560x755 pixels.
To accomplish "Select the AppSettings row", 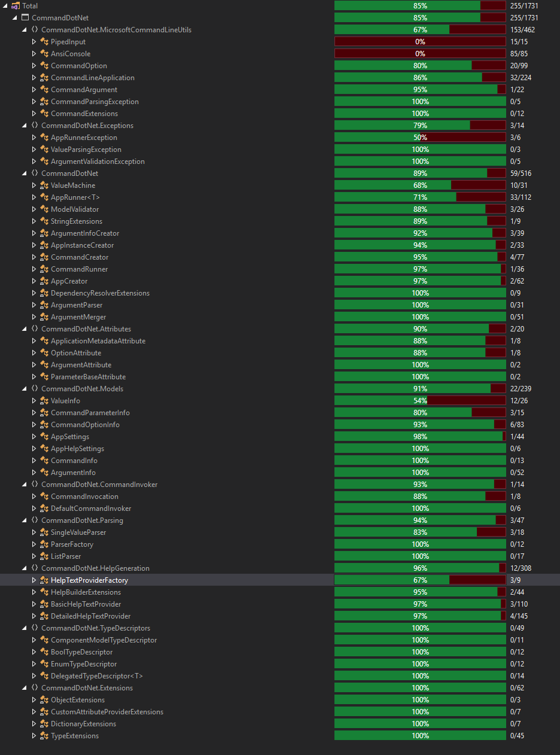I will pos(70,436).
